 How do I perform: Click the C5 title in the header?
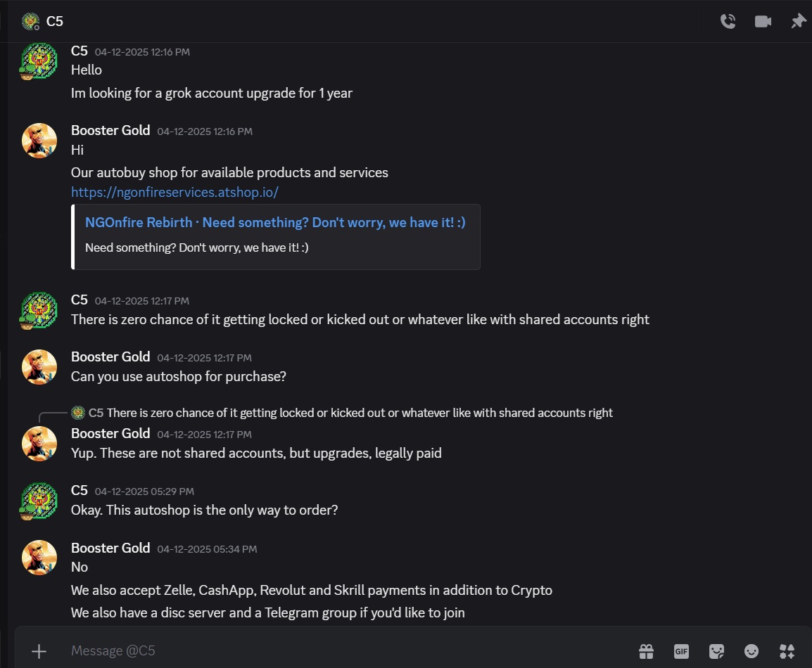pyautogui.click(x=55, y=21)
